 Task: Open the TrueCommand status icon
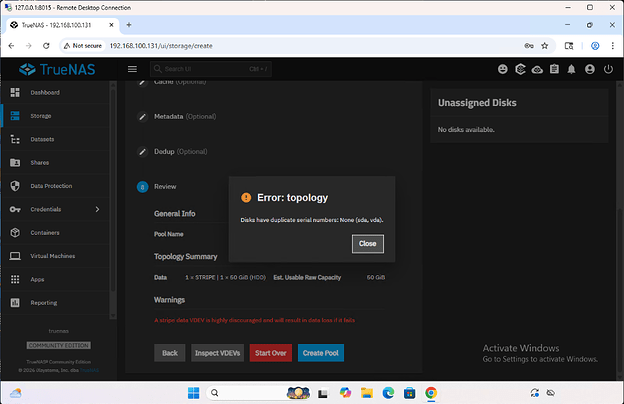coord(520,69)
